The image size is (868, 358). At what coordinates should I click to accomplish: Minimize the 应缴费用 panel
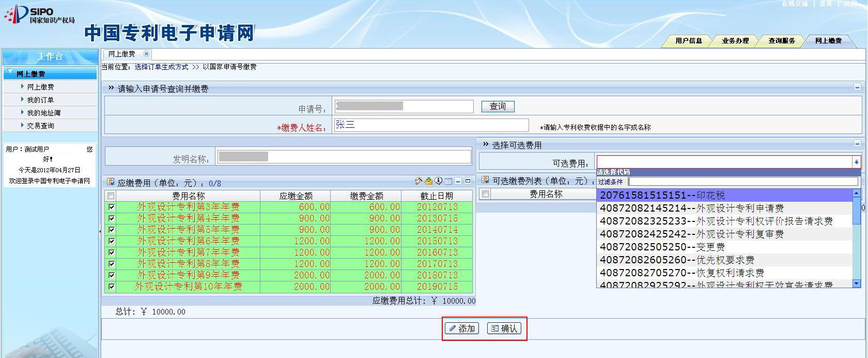[458, 182]
